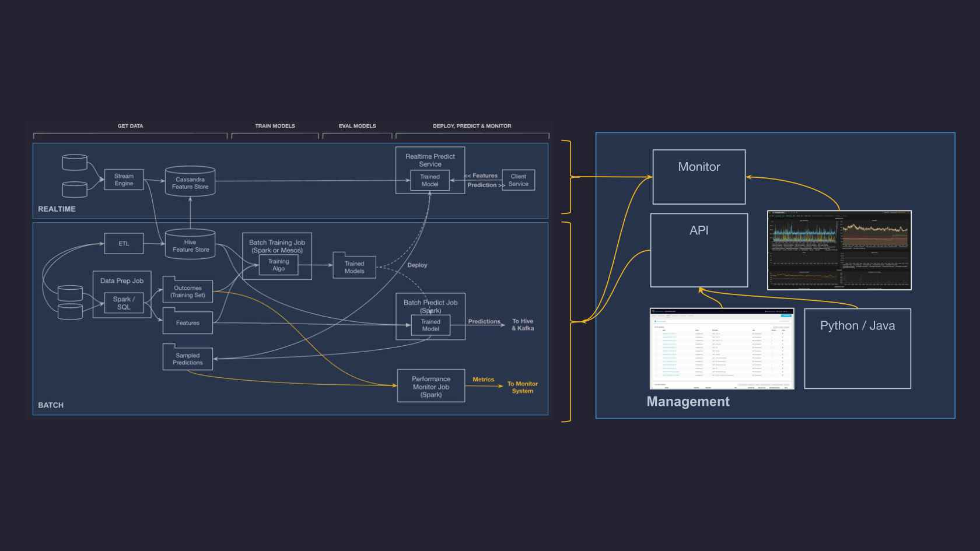
Task: Click the GET DATA phase header
Action: 130,126
